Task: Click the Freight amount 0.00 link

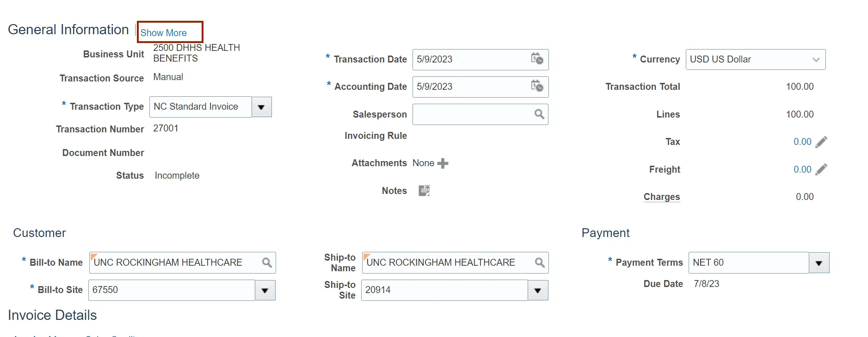Action: point(802,169)
